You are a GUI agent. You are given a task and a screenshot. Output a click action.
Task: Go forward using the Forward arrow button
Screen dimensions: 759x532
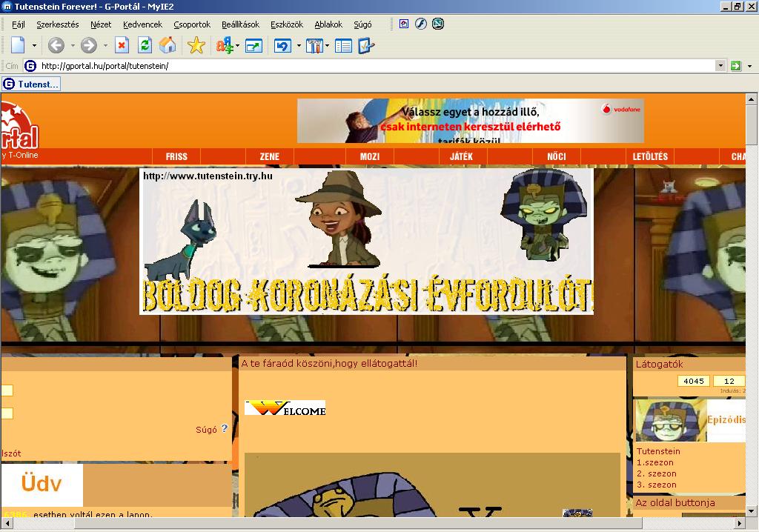pos(89,45)
